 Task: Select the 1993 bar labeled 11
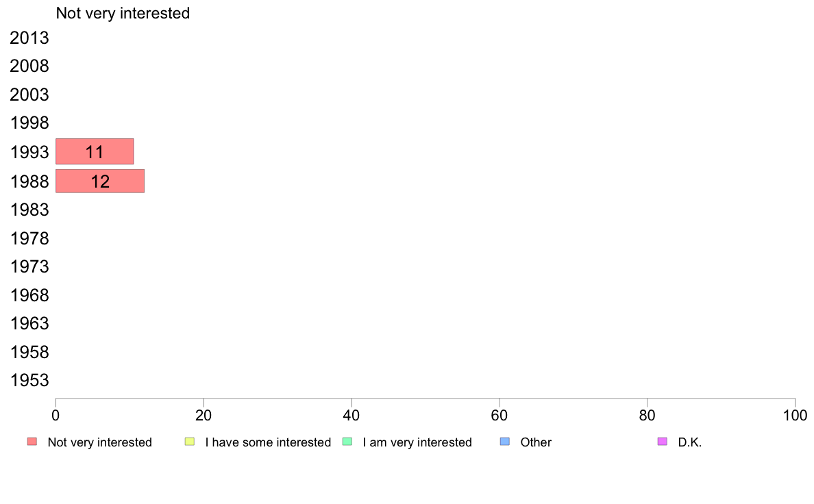(95, 151)
